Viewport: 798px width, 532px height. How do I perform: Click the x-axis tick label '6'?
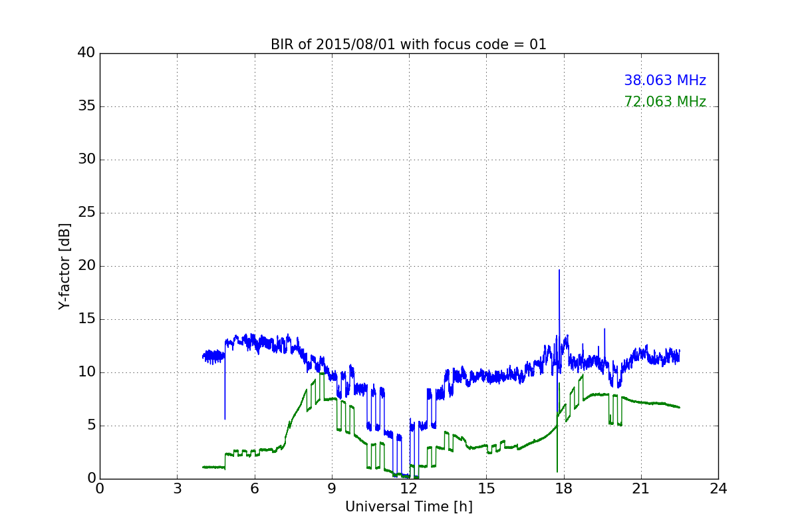coord(254,488)
